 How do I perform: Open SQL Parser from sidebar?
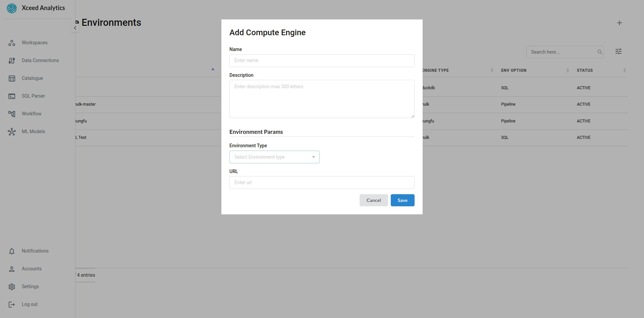33,96
